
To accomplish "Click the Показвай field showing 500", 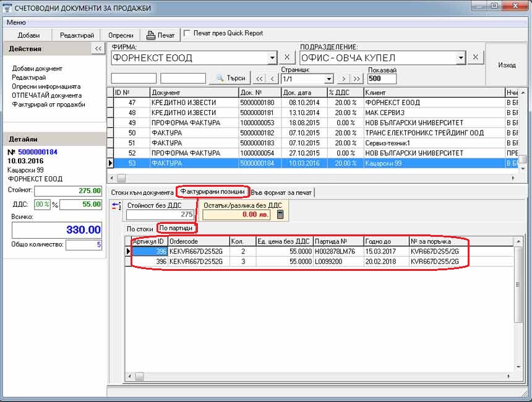I will click(x=382, y=79).
